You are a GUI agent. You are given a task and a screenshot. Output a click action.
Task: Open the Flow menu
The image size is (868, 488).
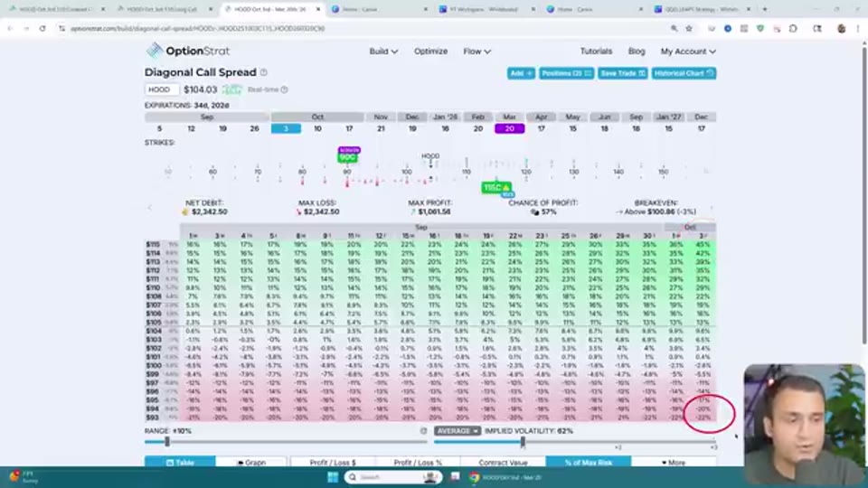point(476,52)
